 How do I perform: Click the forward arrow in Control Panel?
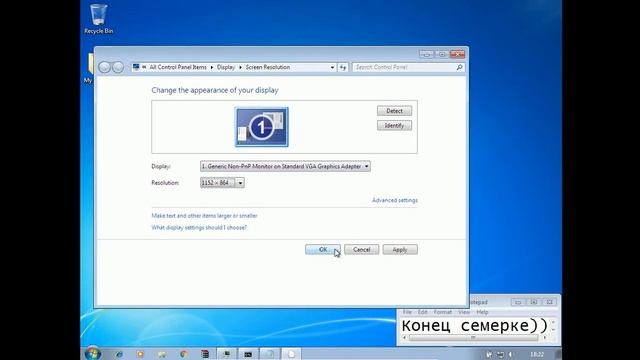click(118, 67)
